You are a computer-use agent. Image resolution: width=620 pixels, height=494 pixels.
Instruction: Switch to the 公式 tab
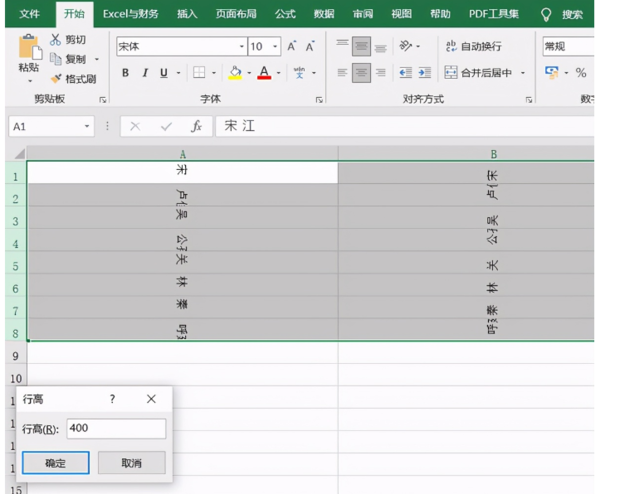pyautogui.click(x=285, y=14)
